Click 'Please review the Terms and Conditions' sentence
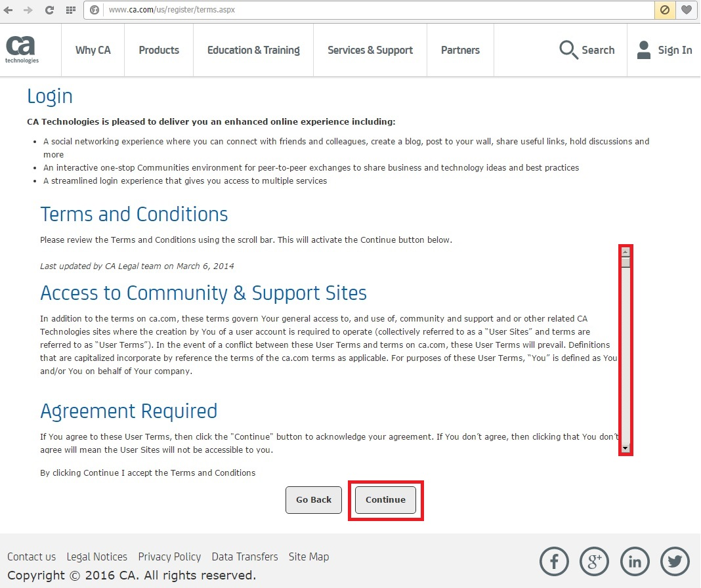The height and width of the screenshot is (588, 701). click(246, 240)
